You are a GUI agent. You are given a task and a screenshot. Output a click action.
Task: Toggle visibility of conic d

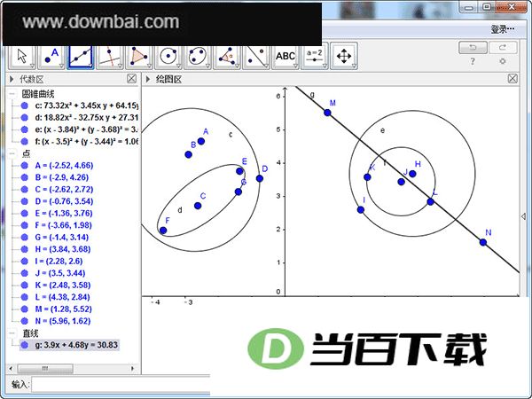24,117
